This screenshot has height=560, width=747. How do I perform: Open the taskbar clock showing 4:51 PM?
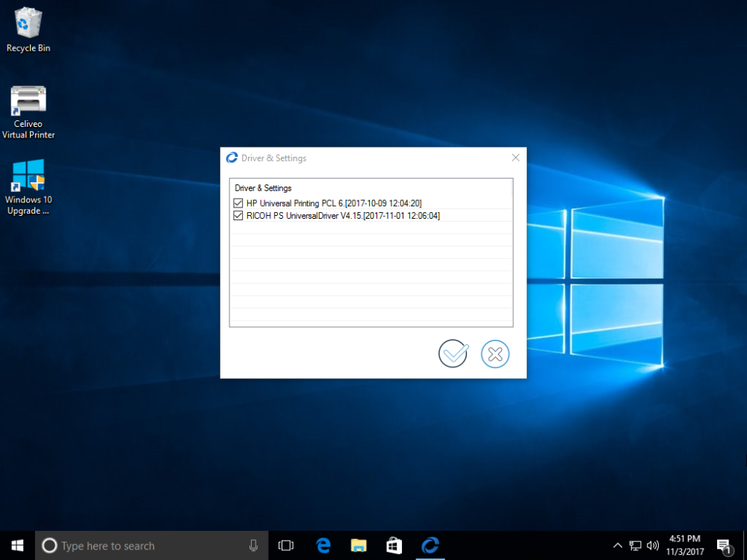684,546
